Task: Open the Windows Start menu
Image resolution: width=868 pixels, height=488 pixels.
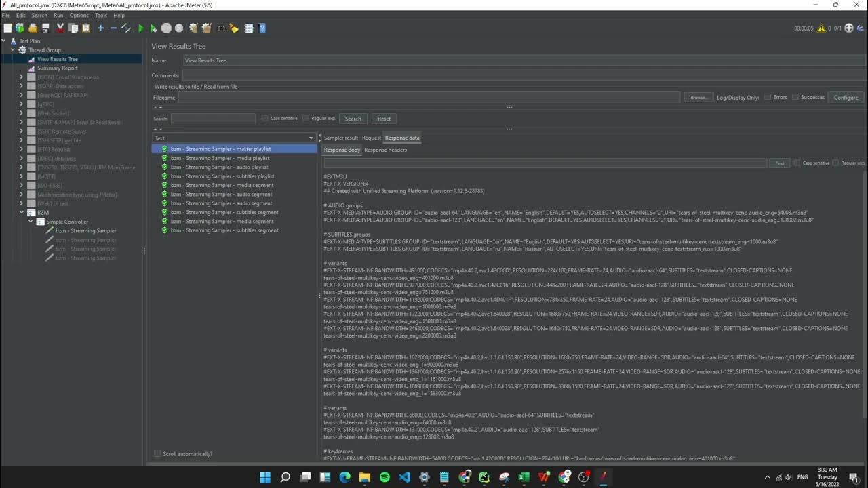Action: click(x=265, y=477)
